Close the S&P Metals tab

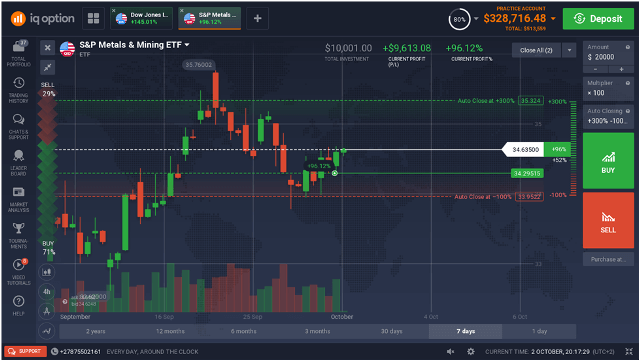tap(182, 11)
